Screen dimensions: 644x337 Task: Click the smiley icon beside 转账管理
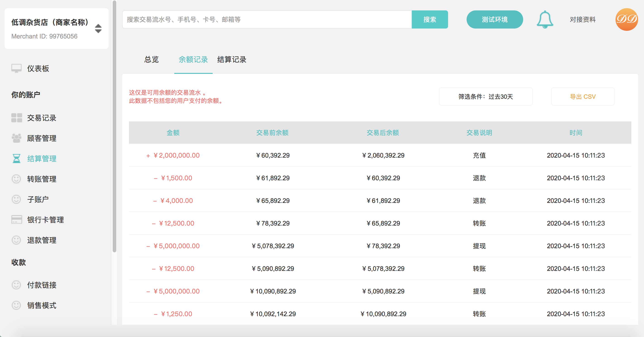tap(17, 179)
